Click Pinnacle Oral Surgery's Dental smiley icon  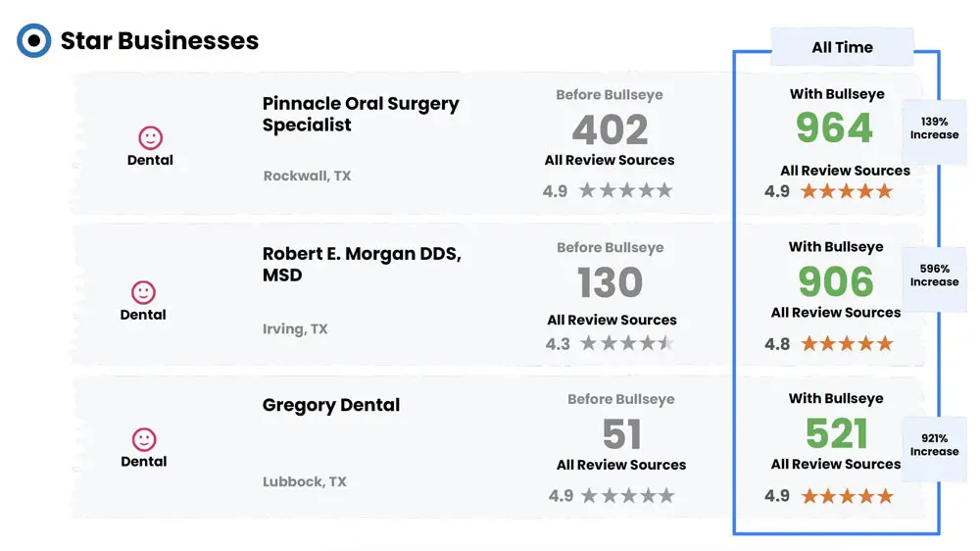coord(150,137)
